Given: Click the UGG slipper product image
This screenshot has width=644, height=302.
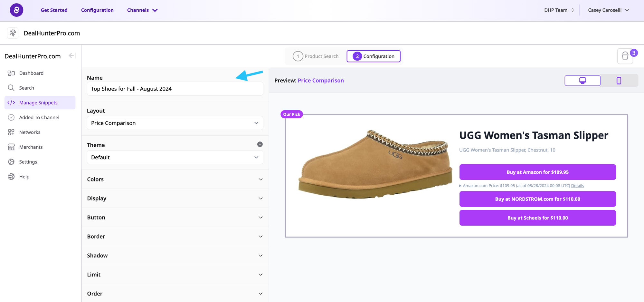Looking at the screenshot, I should pos(375,164).
